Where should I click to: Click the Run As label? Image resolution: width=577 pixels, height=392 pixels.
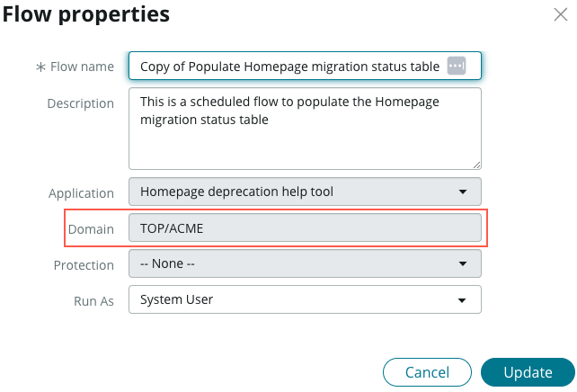click(x=93, y=301)
